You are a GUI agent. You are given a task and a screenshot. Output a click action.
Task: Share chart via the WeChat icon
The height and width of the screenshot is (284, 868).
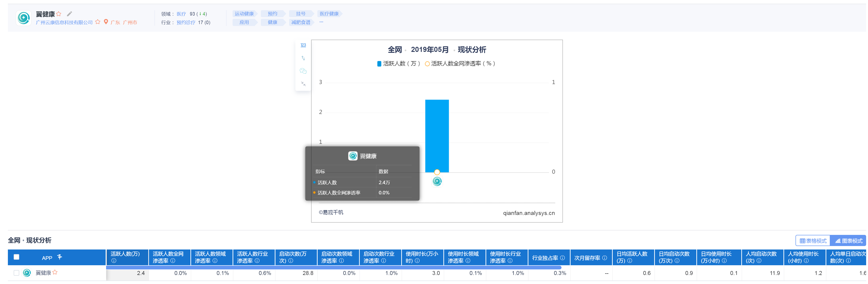click(x=303, y=71)
